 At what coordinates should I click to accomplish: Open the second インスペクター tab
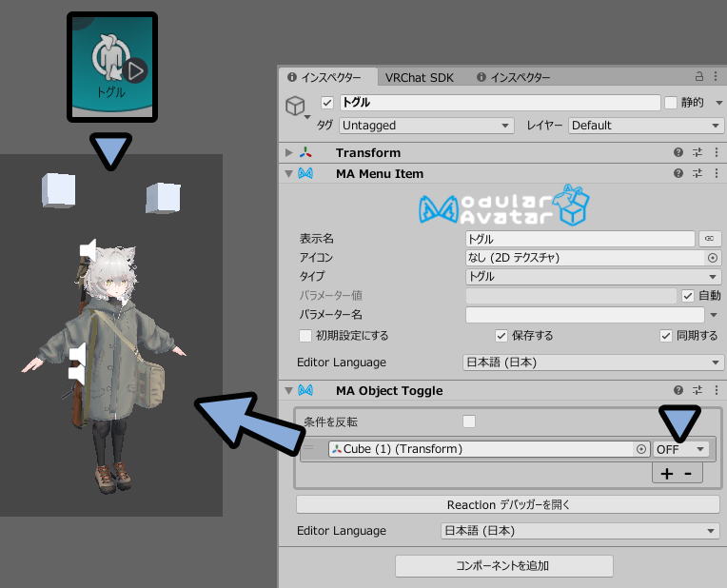(x=513, y=77)
